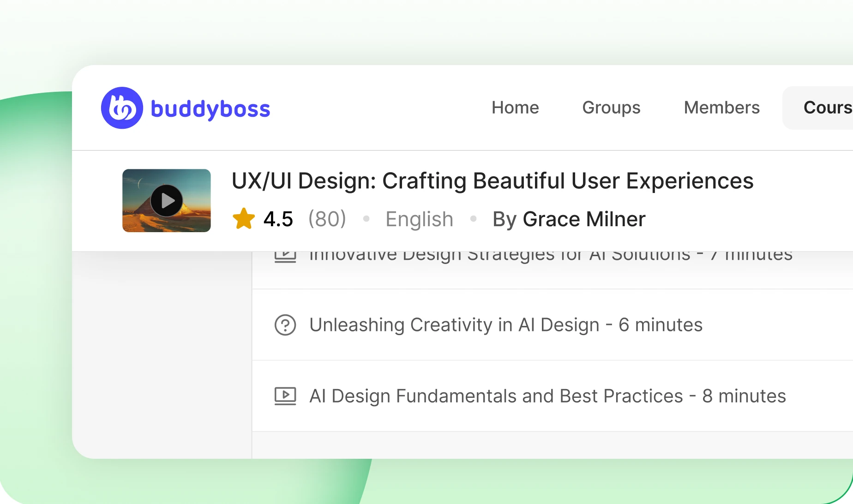Open Unleashing Creativity in AI Design lesson

(506, 325)
